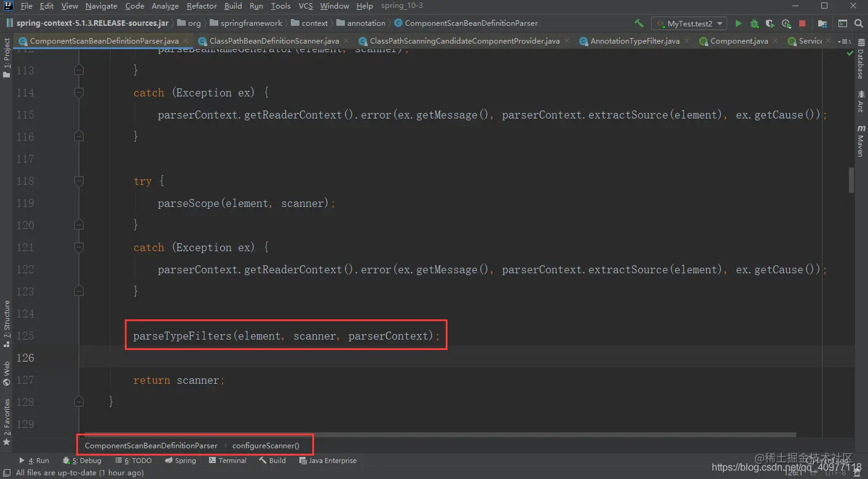868x479 pixels.
Task: Click the vertical editor scrollbar thumb
Action: tap(851, 181)
